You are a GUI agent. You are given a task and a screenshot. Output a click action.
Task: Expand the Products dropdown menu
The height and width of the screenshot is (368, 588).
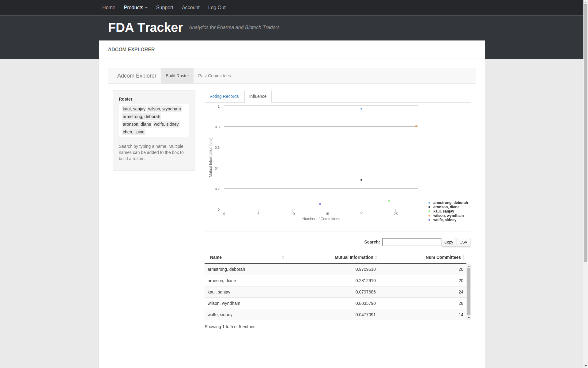pyautogui.click(x=136, y=8)
